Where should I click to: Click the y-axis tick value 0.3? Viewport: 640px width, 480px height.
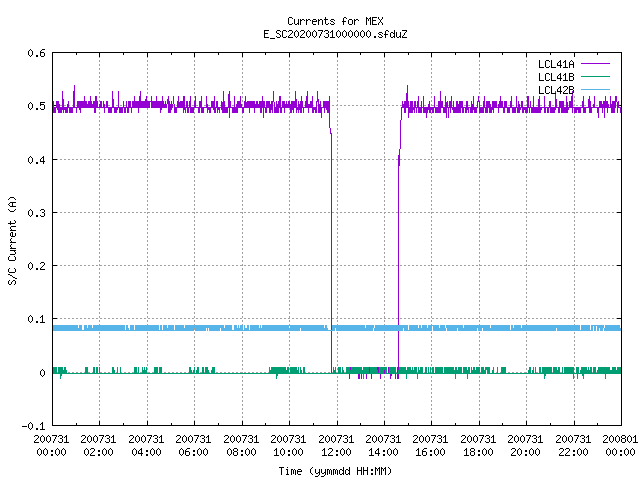pyautogui.click(x=37, y=213)
